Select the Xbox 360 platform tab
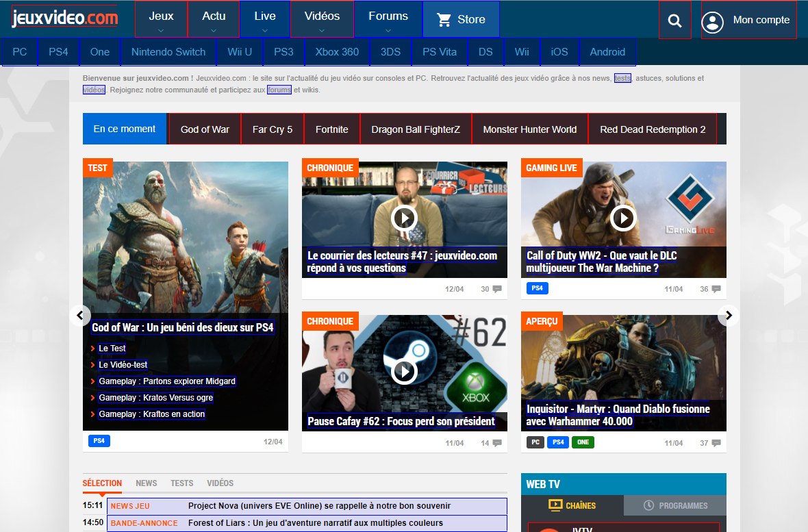The height and width of the screenshot is (532, 808). 337,51
